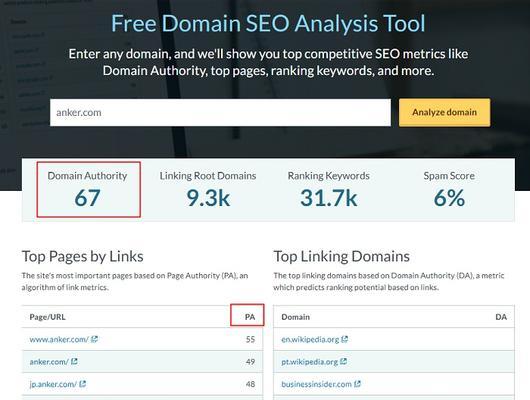
Task: Click the Ranking Keywords 31.7k metric
Action: pos(329,190)
